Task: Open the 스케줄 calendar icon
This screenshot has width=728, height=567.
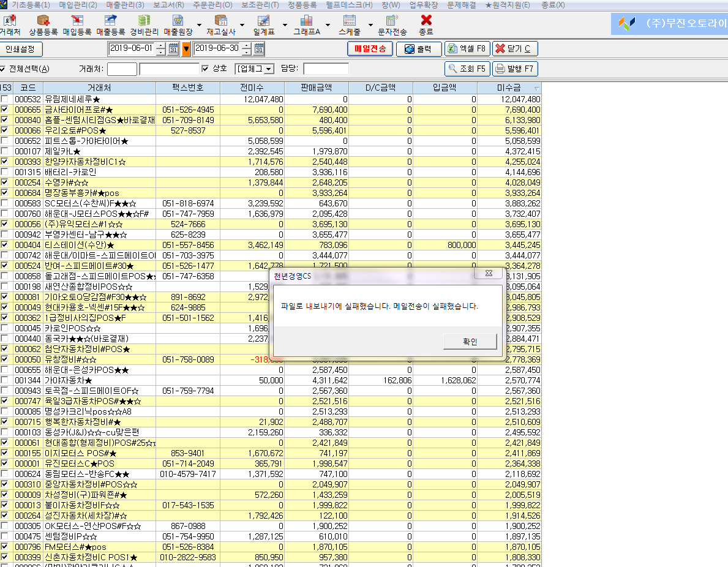Action: point(349,25)
